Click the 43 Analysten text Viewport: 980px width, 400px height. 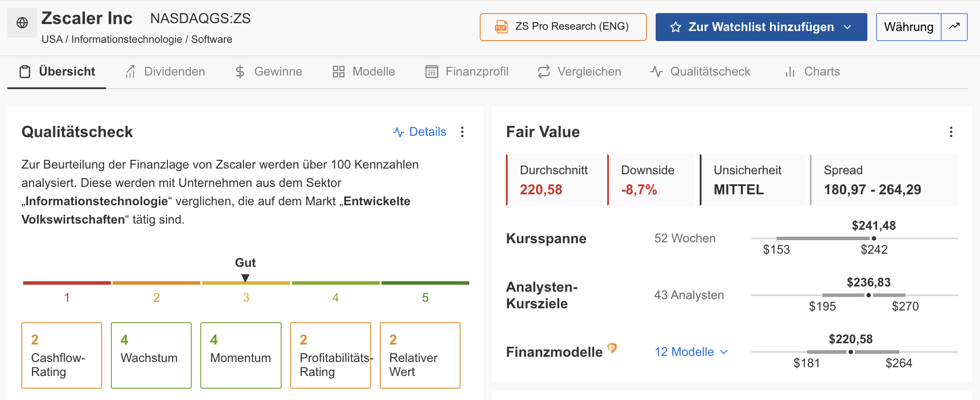[689, 295]
